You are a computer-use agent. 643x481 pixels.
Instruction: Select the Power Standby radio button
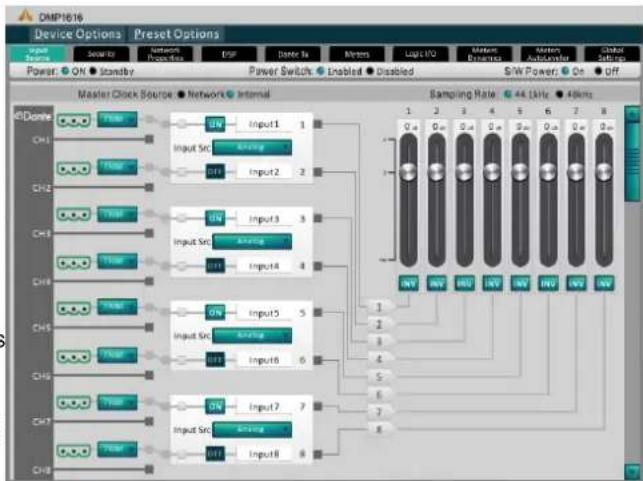click(x=93, y=71)
